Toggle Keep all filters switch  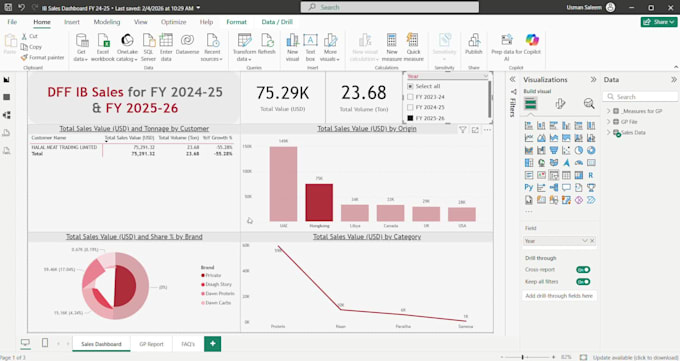pyautogui.click(x=583, y=282)
